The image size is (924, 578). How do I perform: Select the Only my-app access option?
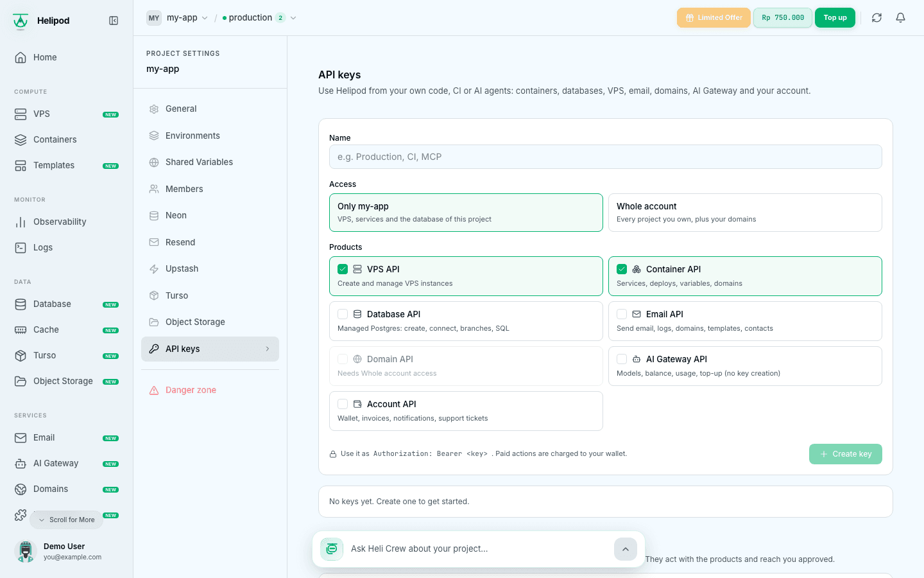coord(466,213)
